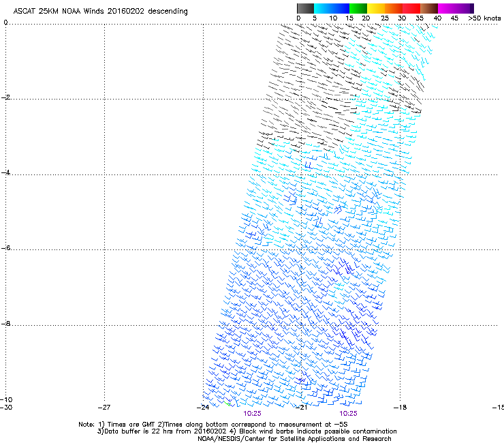The height and width of the screenshot is (443, 504).
Task: Click the '-27' longitude axis label
Action: [104, 408]
